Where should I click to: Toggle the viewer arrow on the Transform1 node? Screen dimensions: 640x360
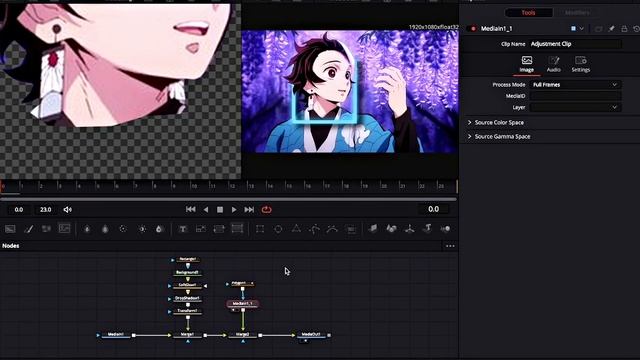pyautogui.click(x=169, y=312)
